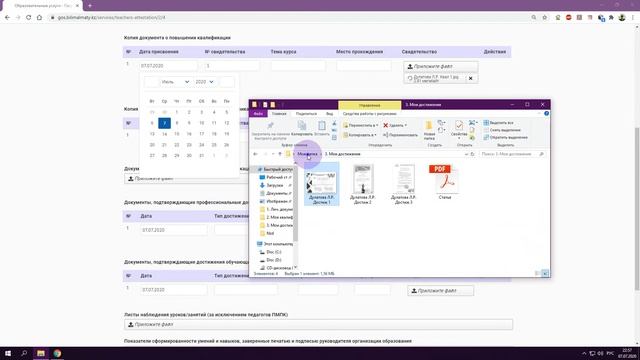Viewport: 640px width, 360px height.
Task: Click 'Снять выделение' deselect in ribbon
Action: [x=502, y=130]
